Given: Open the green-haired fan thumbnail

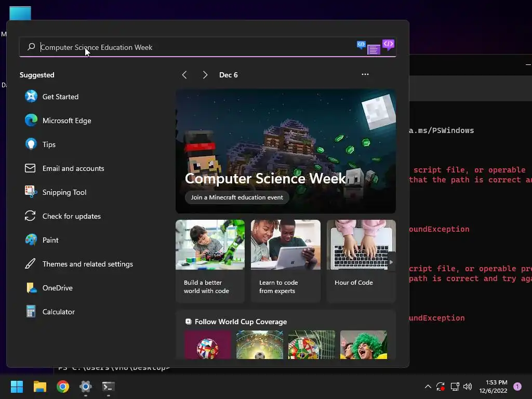Looking at the screenshot, I should click(363, 345).
